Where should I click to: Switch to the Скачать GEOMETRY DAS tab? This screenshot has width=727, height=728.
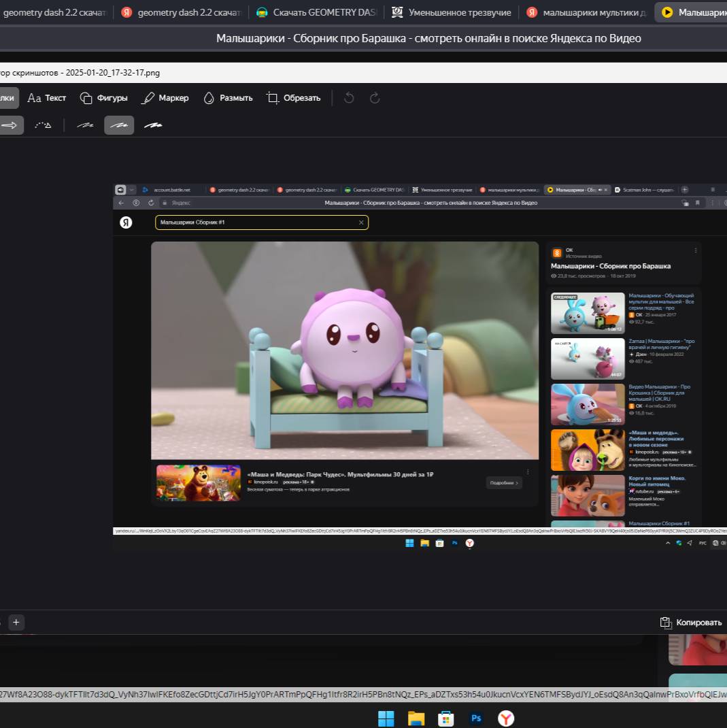point(317,12)
